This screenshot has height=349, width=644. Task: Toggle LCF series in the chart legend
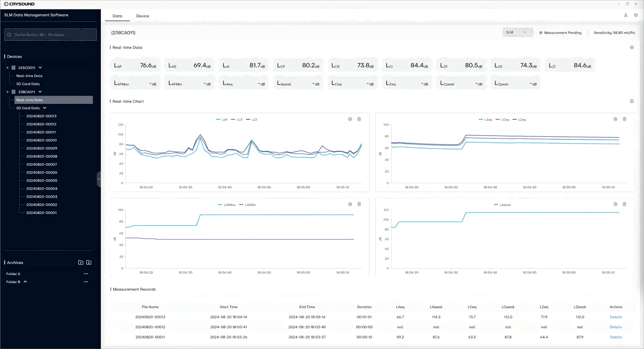[237, 120]
